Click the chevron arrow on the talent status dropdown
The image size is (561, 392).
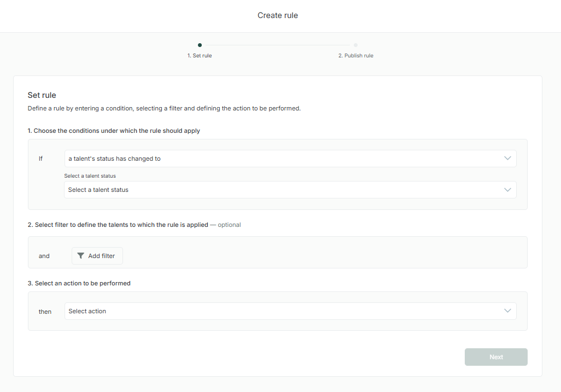[x=507, y=190]
